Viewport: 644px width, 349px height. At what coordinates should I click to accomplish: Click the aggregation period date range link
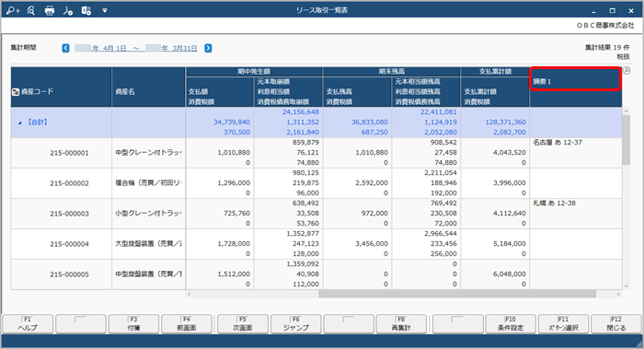136,48
